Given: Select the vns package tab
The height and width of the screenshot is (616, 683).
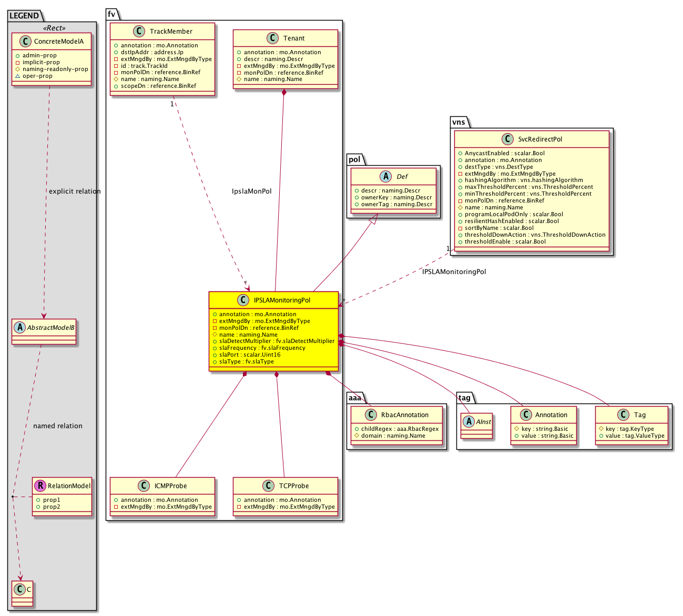Looking at the screenshot, I should 458,122.
